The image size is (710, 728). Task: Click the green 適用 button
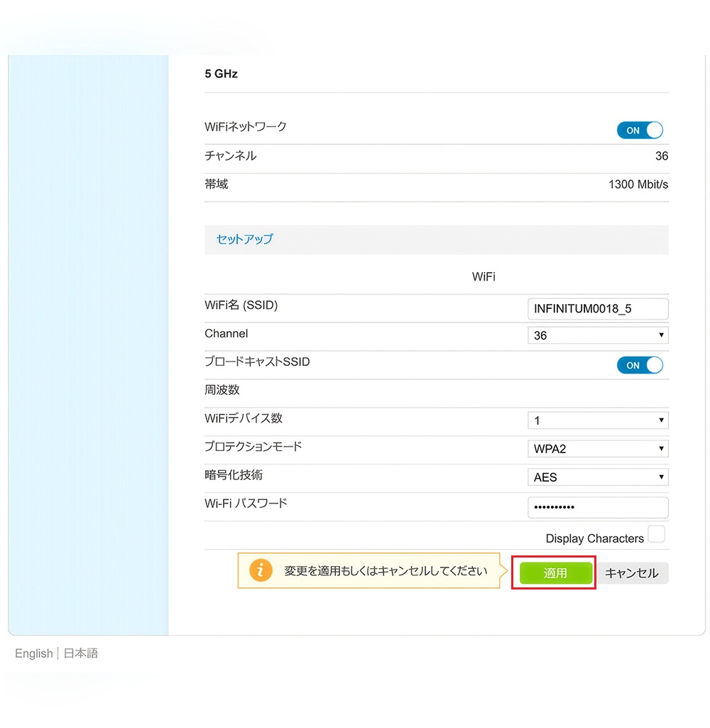click(555, 573)
